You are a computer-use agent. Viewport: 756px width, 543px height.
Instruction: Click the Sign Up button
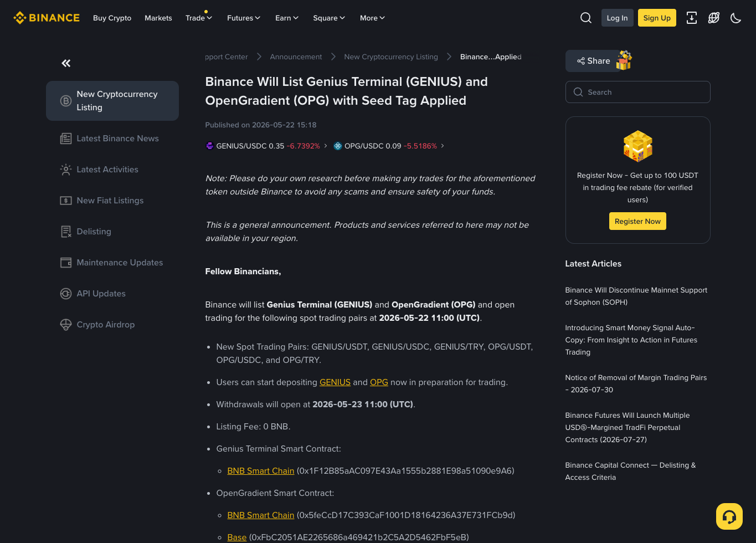[x=657, y=18]
